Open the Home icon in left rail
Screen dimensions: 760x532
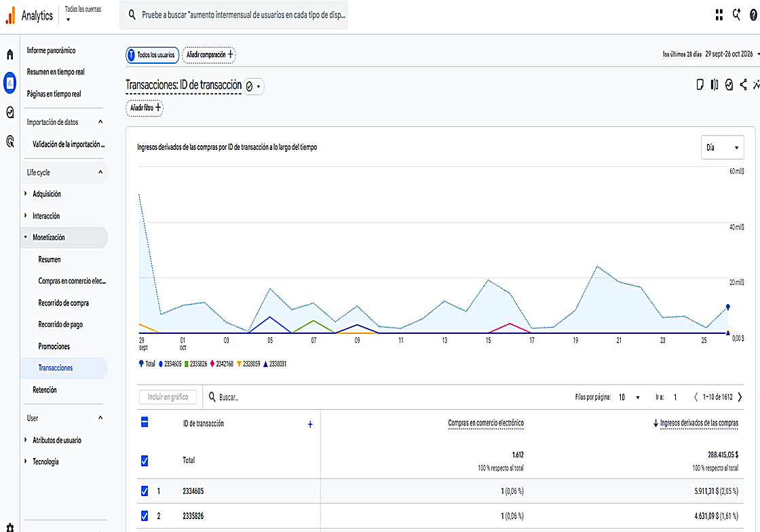[x=9, y=54]
